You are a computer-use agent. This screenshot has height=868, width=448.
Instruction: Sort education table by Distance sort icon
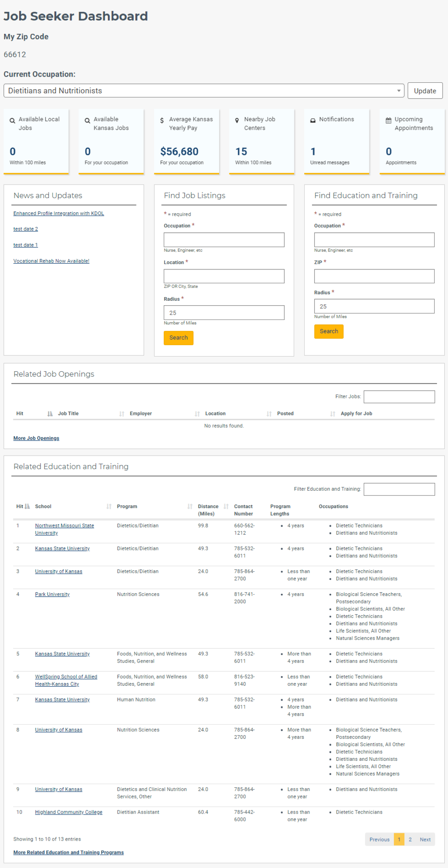(x=226, y=507)
